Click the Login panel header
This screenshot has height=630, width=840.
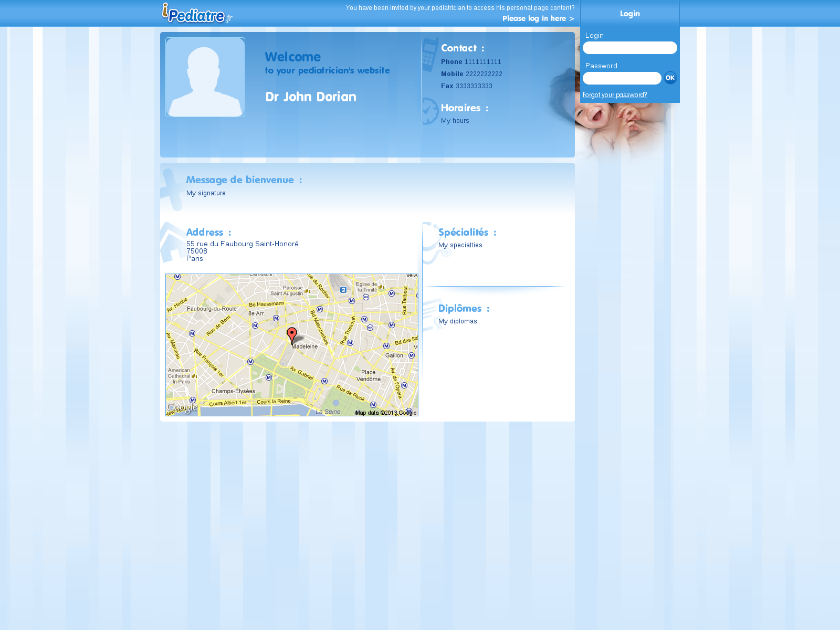point(629,14)
